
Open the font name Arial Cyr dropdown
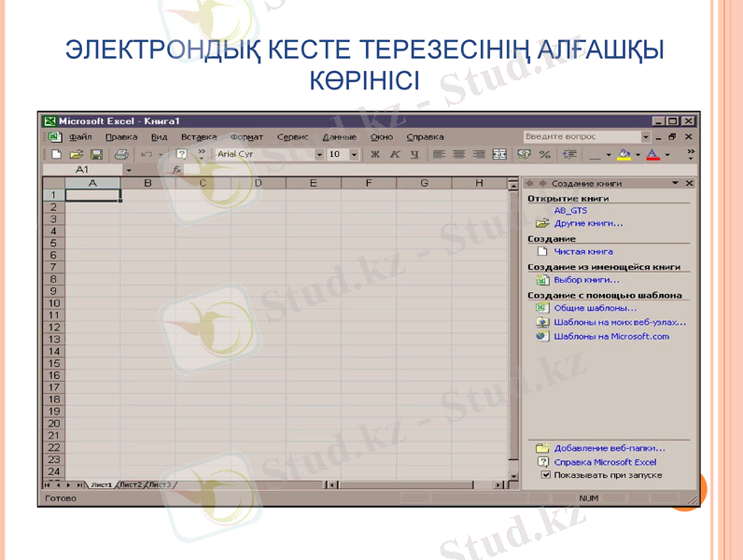click(319, 154)
